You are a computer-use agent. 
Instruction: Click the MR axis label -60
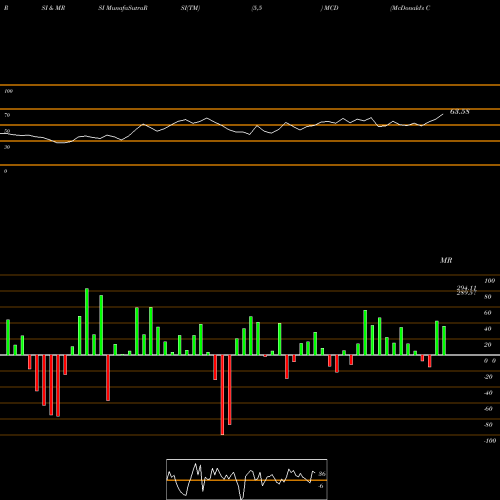point(488,409)
